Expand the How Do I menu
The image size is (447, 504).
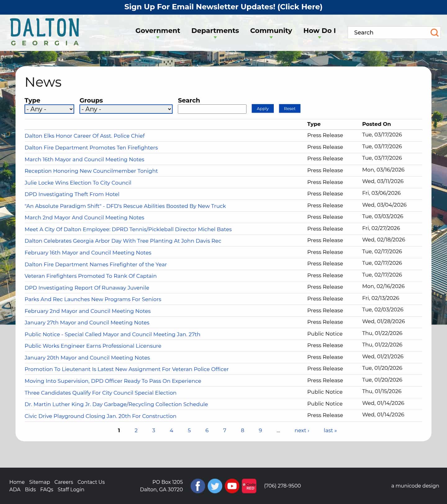pos(319,31)
